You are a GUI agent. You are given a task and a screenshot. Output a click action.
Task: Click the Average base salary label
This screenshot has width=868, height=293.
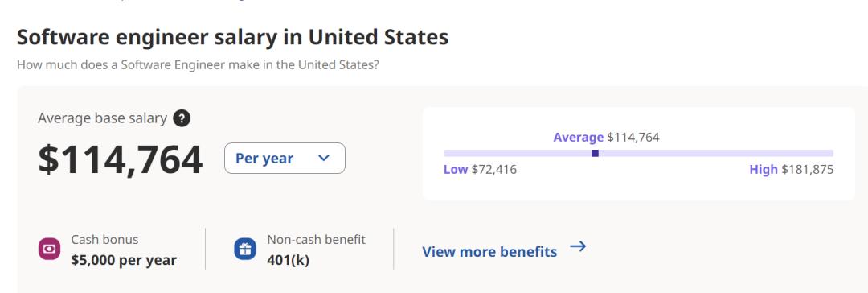[x=102, y=118]
